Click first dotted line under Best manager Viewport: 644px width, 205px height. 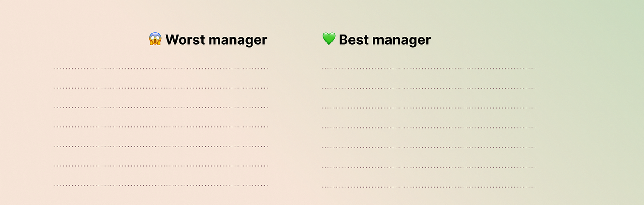click(429, 69)
